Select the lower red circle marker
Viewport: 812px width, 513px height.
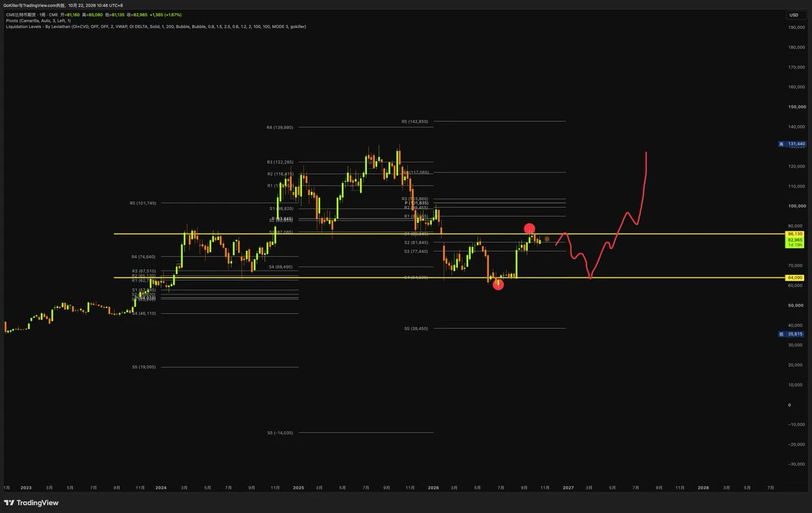498,284
